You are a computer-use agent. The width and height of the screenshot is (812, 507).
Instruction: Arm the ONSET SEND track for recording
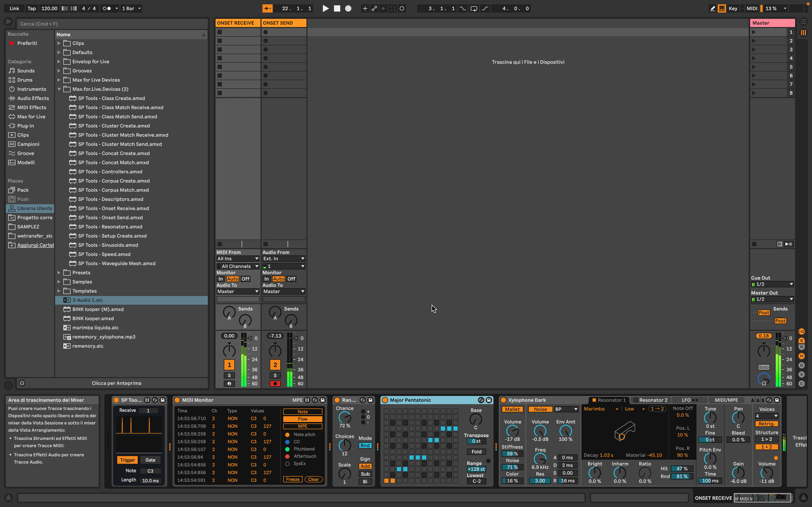pos(275,384)
